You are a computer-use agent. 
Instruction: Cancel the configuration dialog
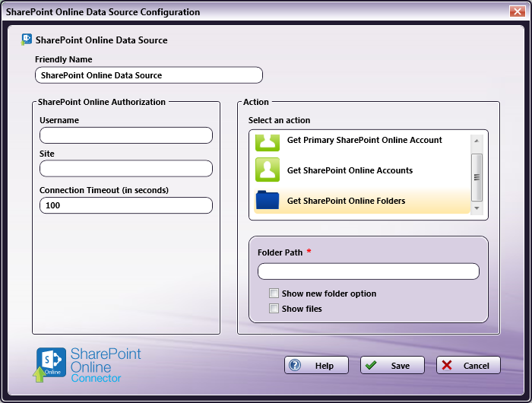pos(468,365)
